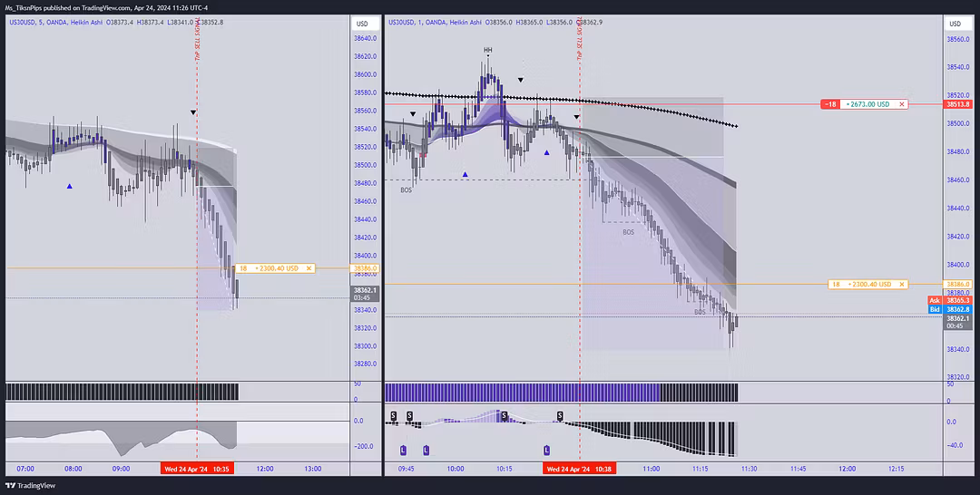Click the blue up-triangle on the 5-minute chart

click(71, 186)
